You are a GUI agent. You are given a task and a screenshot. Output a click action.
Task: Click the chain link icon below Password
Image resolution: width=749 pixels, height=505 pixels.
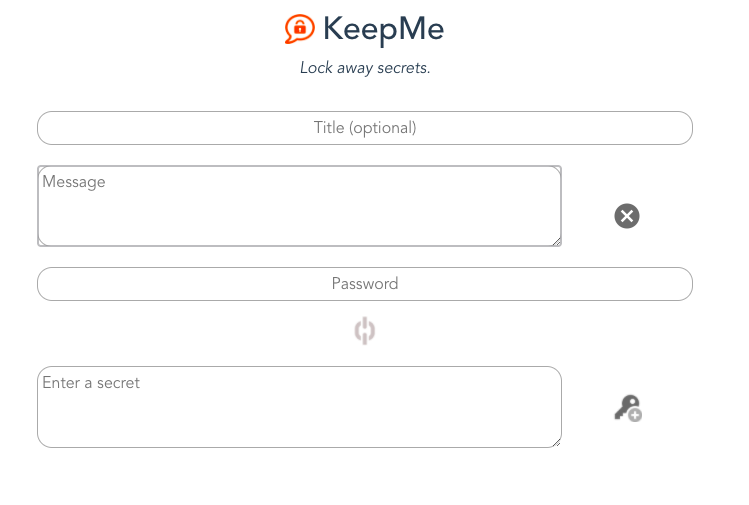tap(364, 331)
